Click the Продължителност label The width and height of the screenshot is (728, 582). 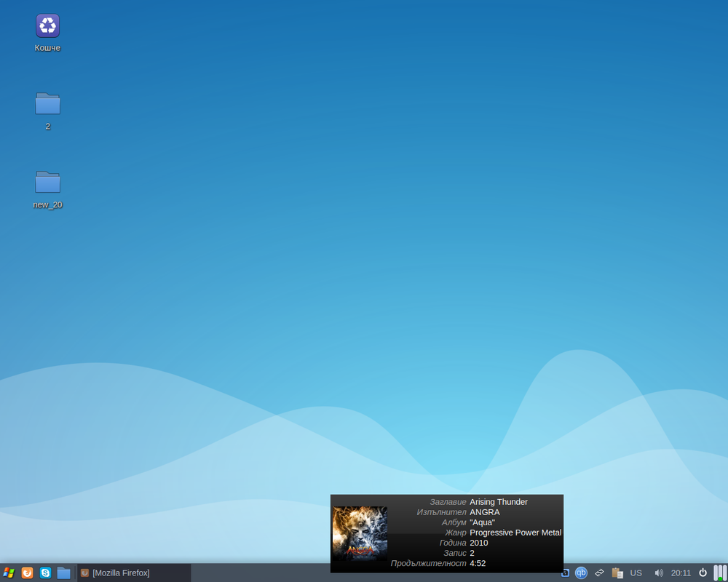tap(428, 563)
